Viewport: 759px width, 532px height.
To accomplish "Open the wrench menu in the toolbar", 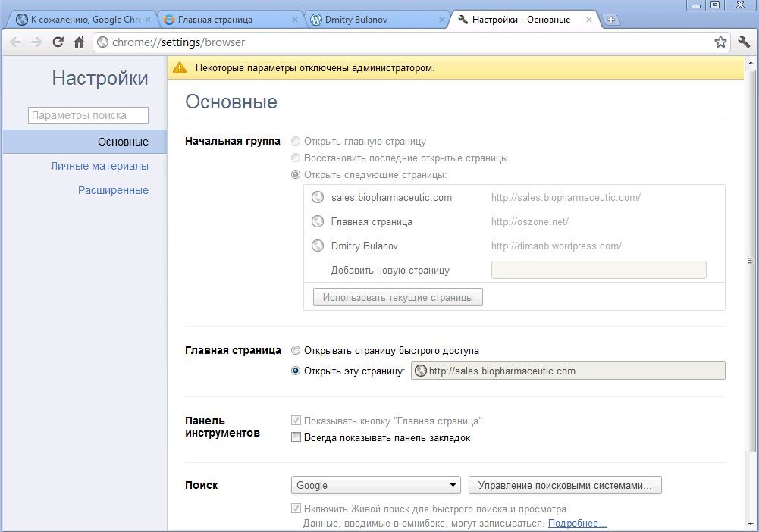I will coord(744,42).
